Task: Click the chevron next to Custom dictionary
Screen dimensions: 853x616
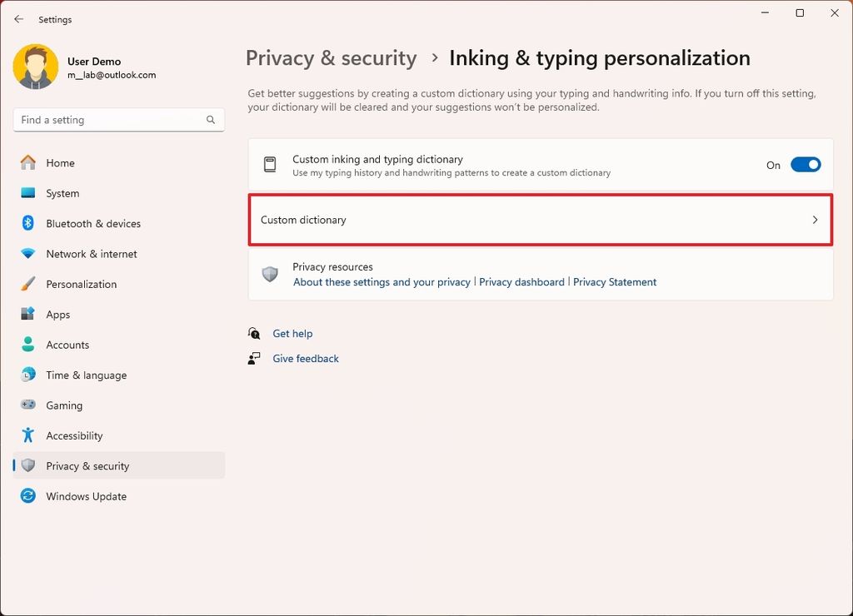Action: (815, 221)
